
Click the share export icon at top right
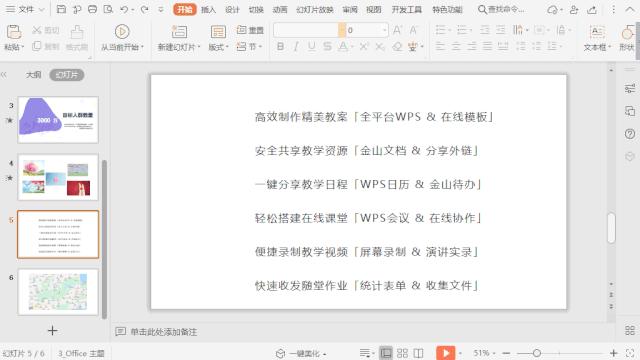[592, 9]
